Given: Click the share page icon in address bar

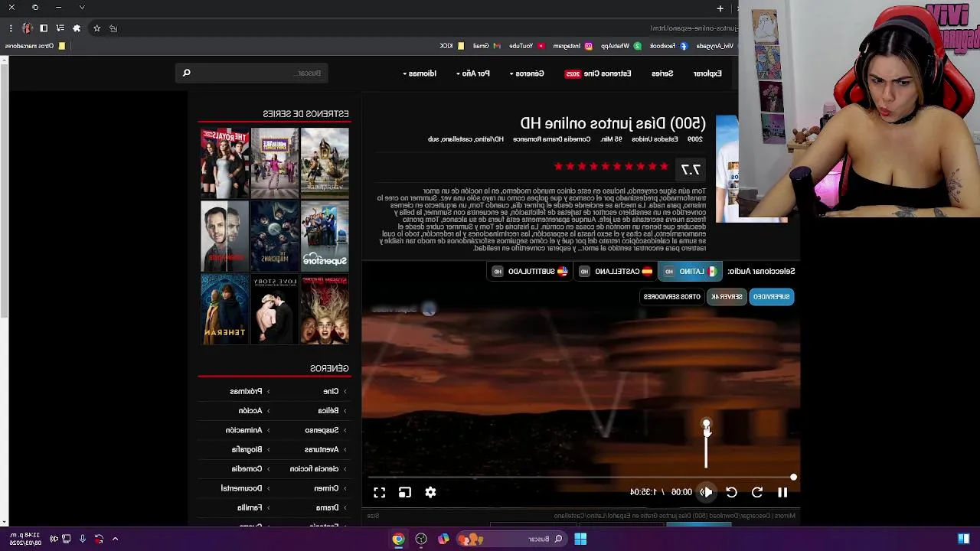Looking at the screenshot, I should [x=113, y=28].
